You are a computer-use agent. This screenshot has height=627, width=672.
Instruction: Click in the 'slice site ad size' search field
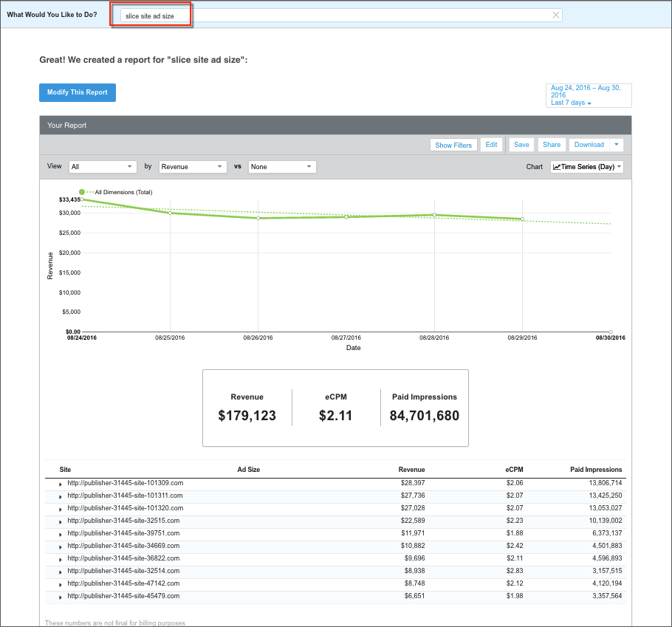(332, 16)
